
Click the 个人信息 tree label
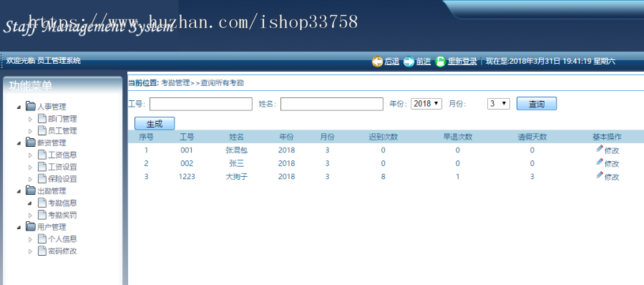pyautogui.click(x=62, y=239)
